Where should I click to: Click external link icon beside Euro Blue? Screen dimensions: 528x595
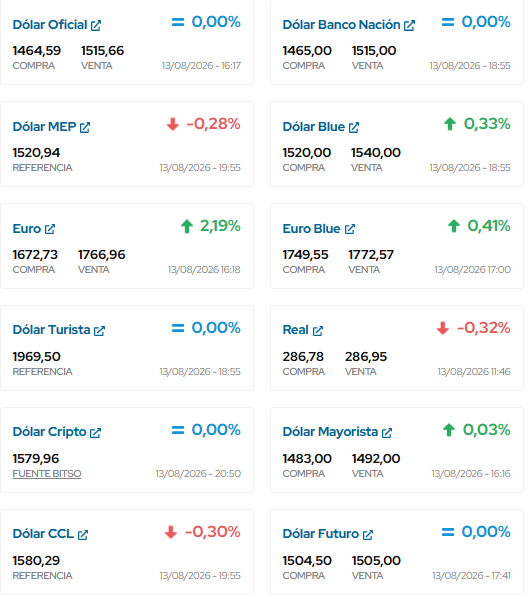click(x=350, y=229)
